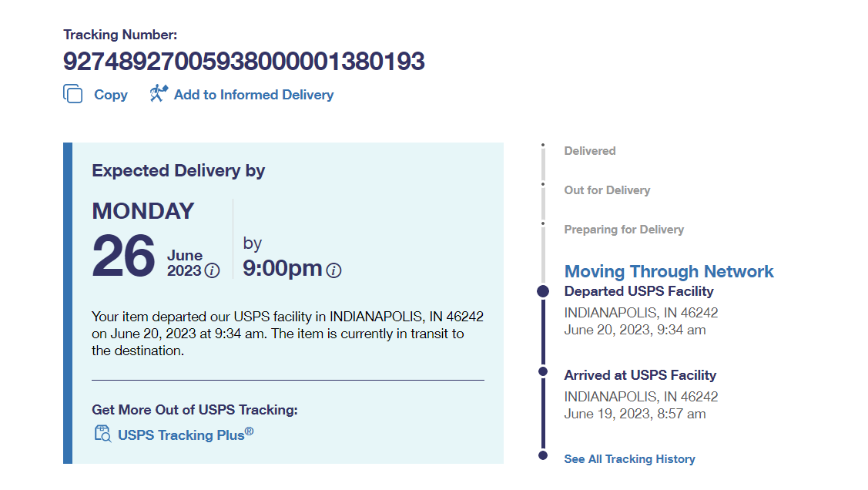The height and width of the screenshot is (490, 868).
Task: Click the Delivered step in progress tracker
Action: [590, 151]
